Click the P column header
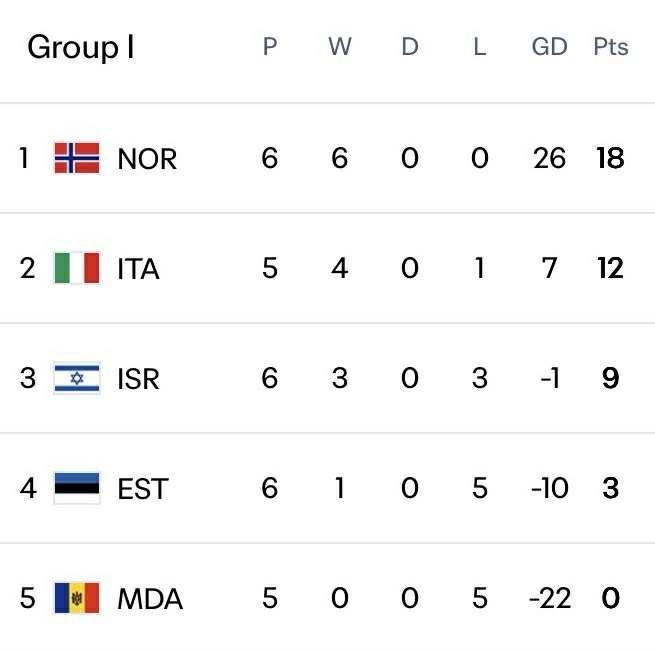The image size is (655, 652). click(x=269, y=47)
